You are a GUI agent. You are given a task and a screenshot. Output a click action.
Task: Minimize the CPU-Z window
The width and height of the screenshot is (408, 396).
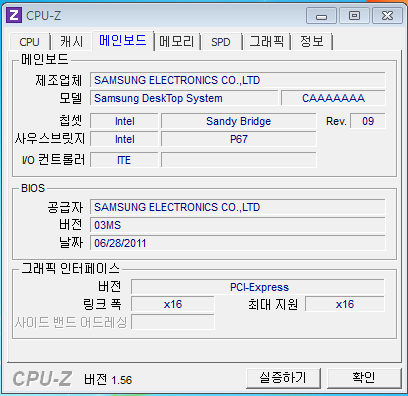coord(321,16)
